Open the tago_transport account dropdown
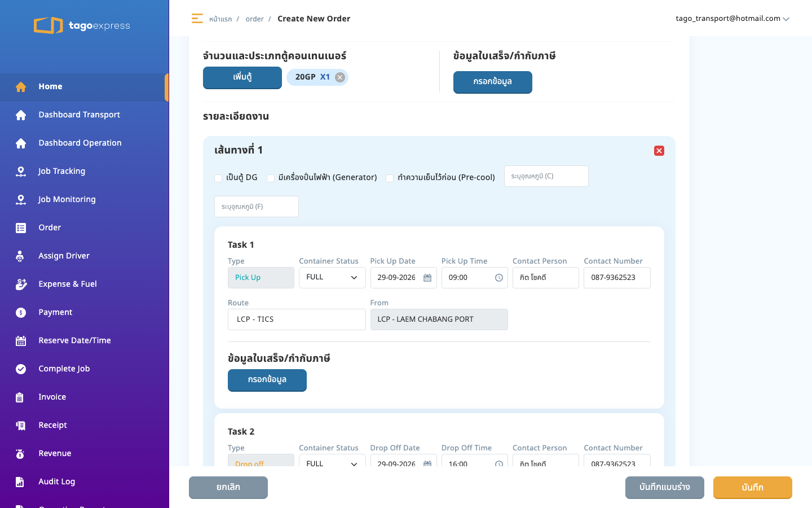Image resolution: width=812 pixels, height=508 pixels. 732,19
